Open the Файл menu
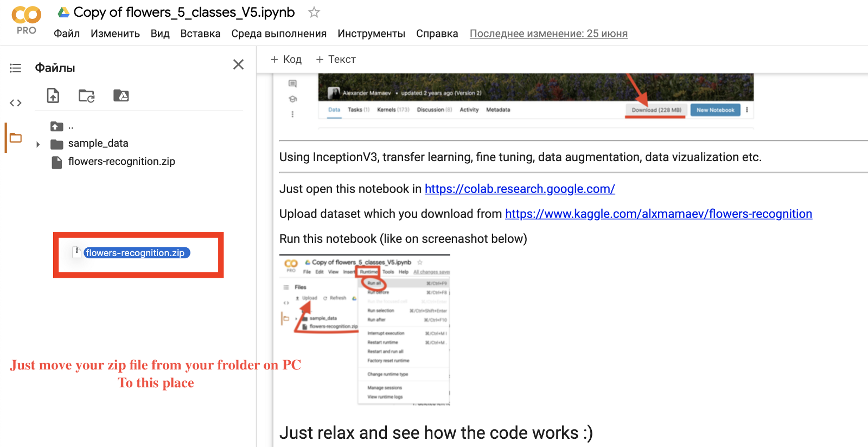Screen dimensions: 868x447 (x=67, y=34)
